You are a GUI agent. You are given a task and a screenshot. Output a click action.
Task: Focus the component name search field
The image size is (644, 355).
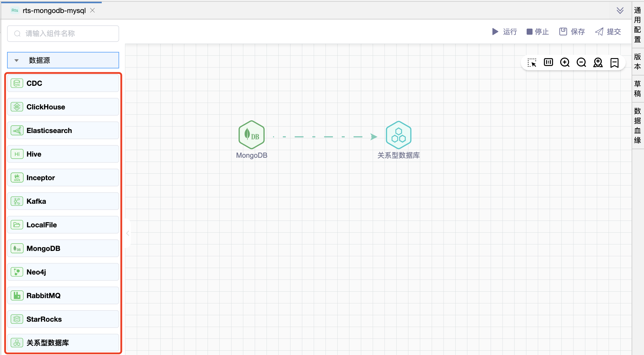63,34
